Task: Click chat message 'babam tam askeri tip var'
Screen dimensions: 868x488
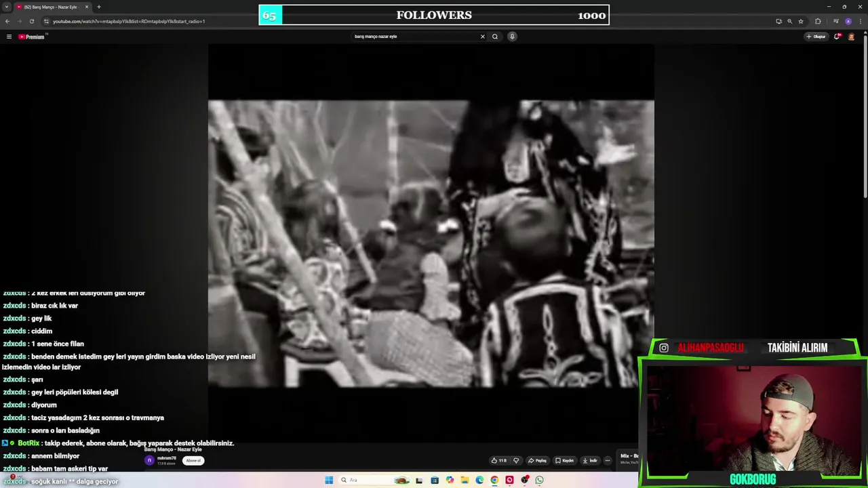Action: tap(56, 468)
